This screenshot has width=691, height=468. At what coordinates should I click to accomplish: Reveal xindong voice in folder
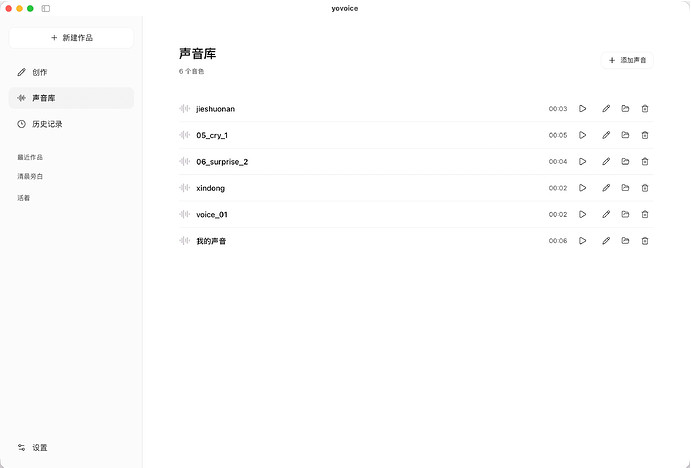click(625, 188)
